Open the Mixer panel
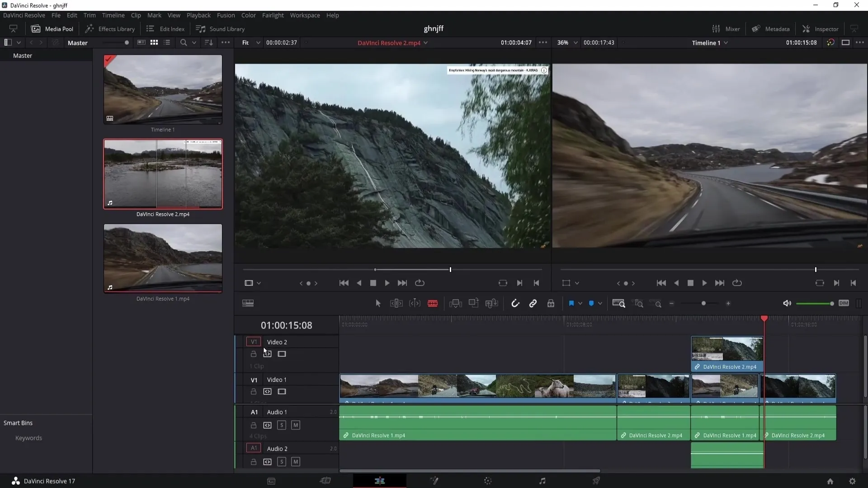The image size is (868, 488). pos(726,29)
